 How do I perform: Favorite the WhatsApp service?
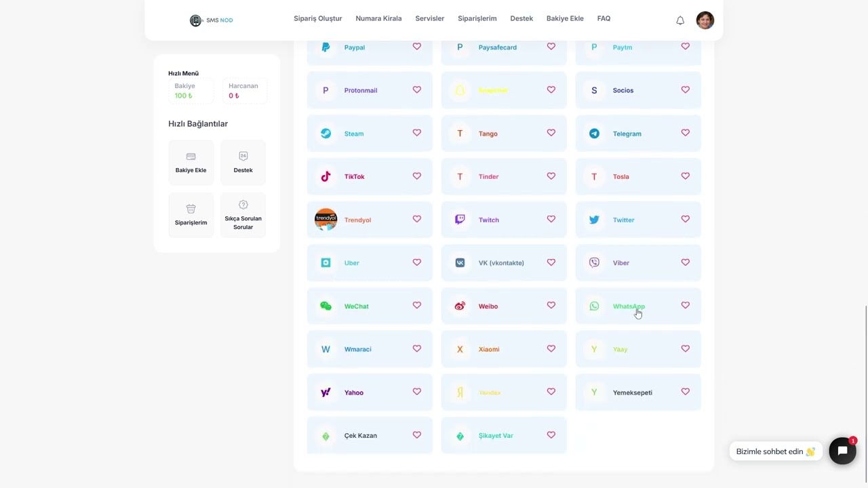(686, 306)
